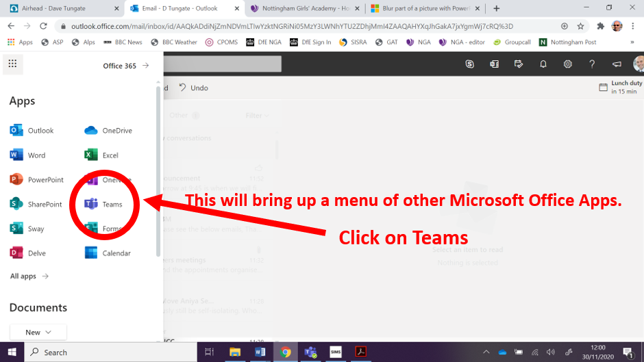Screen dimensions: 644x362
Task: Open Word from the Apps list
Action: coord(27,155)
